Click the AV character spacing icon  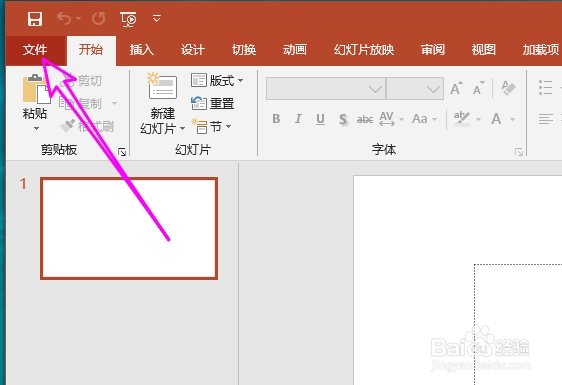[387, 119]
